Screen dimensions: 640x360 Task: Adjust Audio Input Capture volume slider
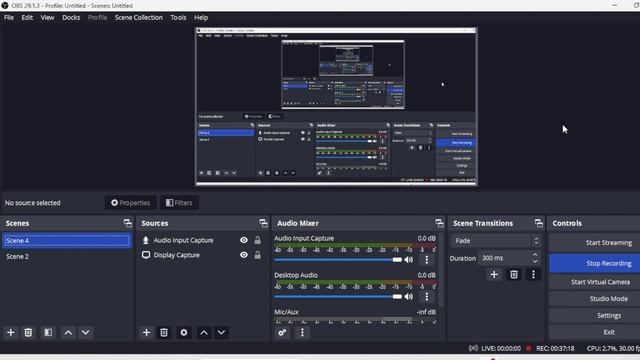tap(338, 260)
